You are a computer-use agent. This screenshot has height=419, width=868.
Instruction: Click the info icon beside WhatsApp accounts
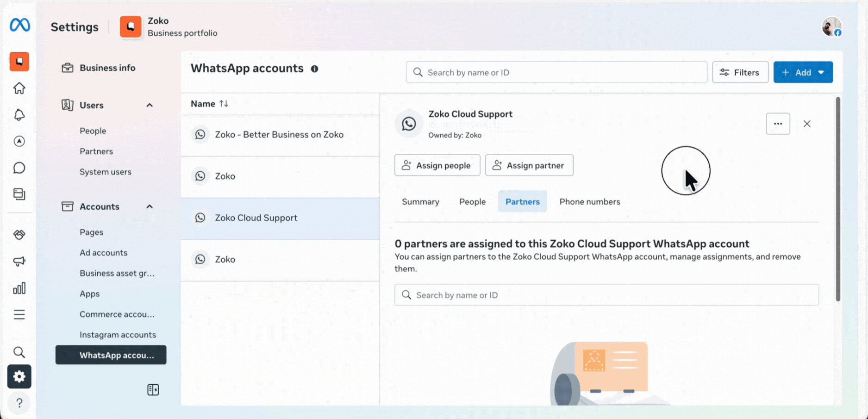click(x=315, y=69)
